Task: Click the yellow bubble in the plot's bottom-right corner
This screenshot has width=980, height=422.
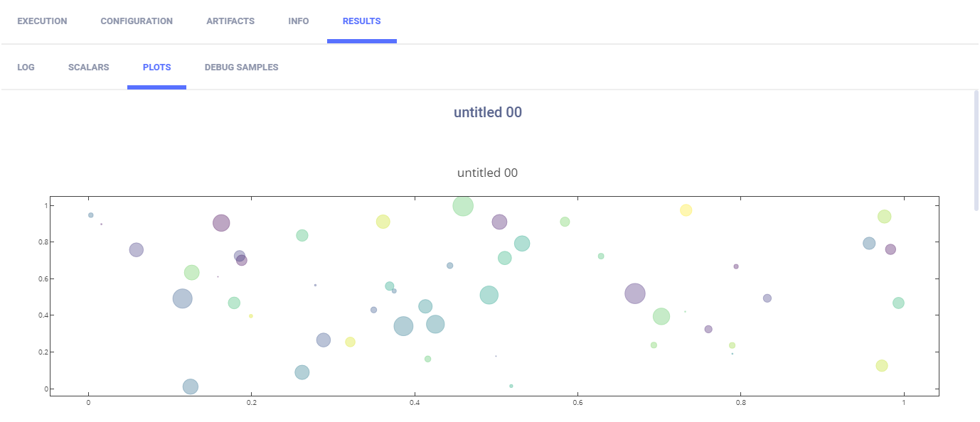Action: click(882, 366)
